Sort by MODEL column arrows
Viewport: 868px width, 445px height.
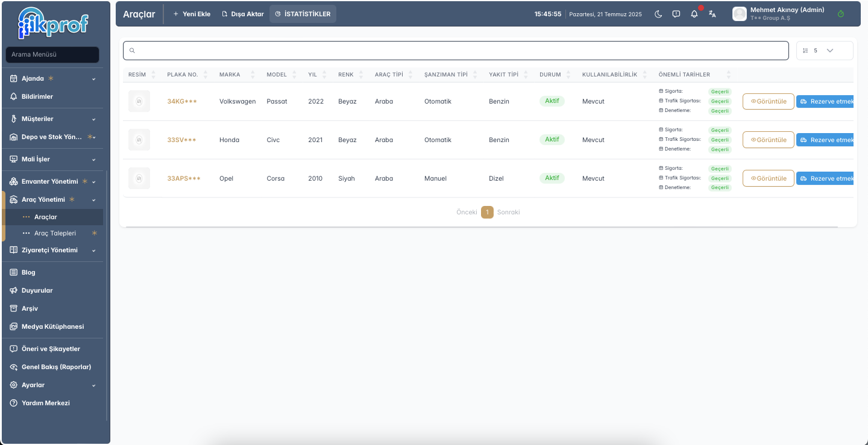coord(294,75)
